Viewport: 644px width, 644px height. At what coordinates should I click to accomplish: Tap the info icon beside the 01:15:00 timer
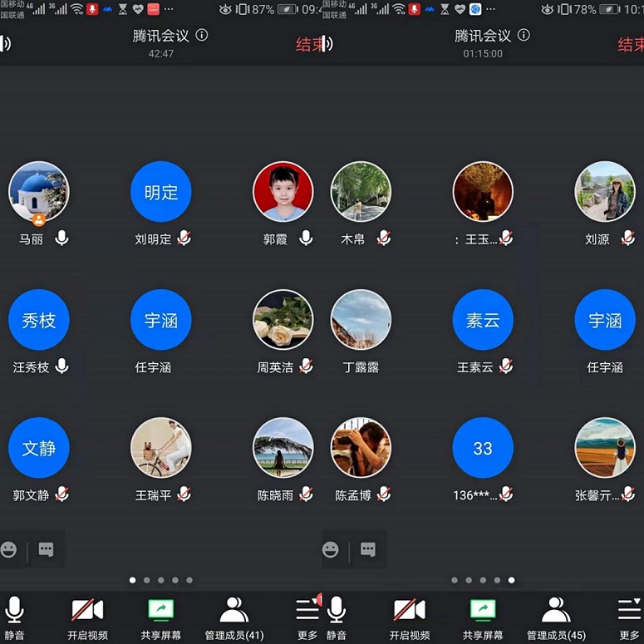pyautogui.click(x=524, y=36)
